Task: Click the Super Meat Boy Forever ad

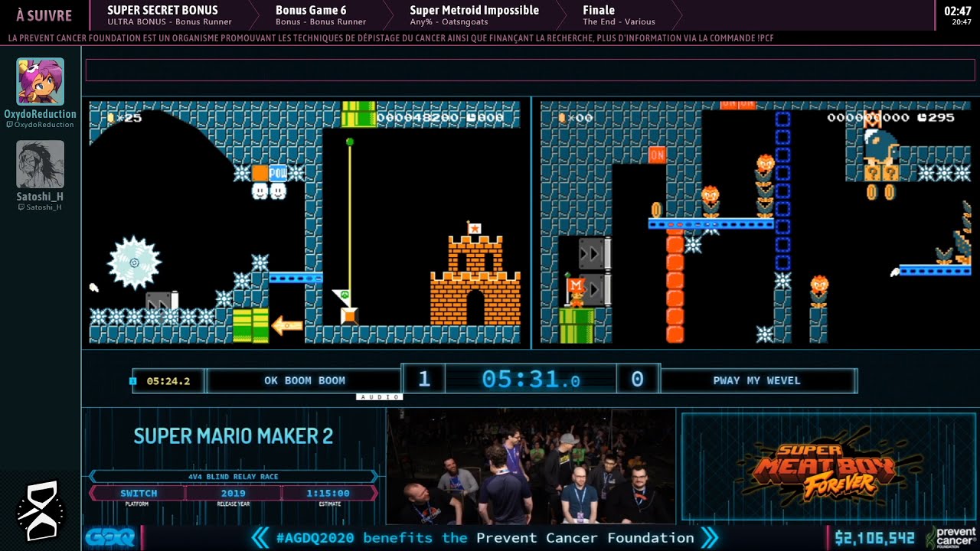Action: tap(828, 467)
